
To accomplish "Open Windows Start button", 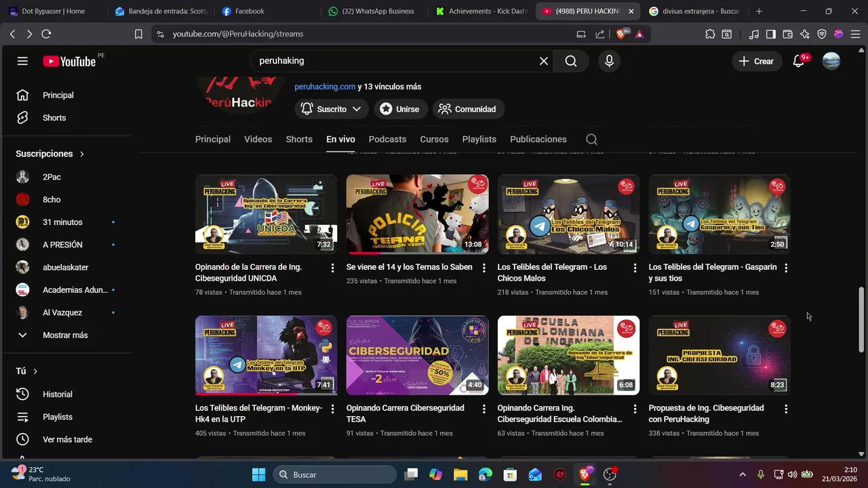I will [259, 474].
